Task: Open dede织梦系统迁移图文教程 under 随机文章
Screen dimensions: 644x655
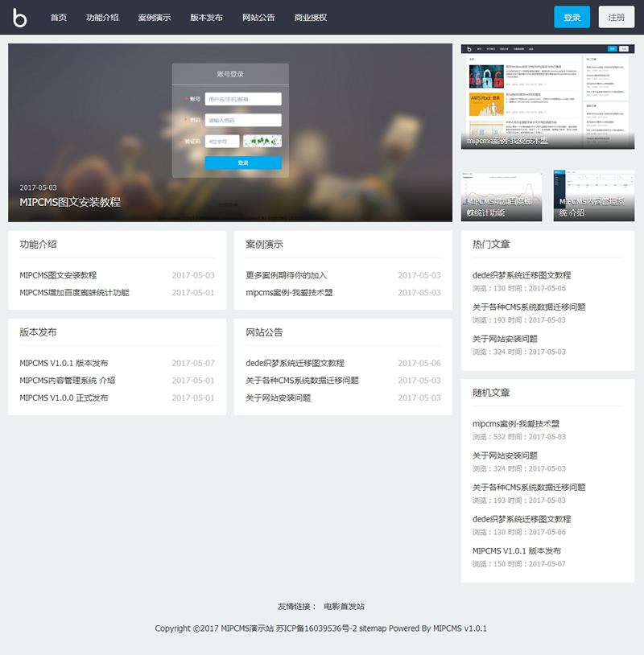Action: 522,519
